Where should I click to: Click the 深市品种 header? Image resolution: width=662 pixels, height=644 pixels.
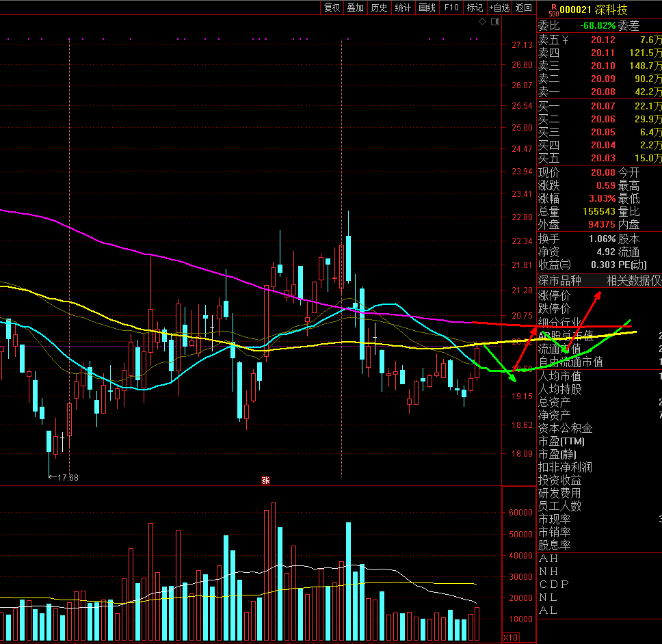coord(559,281)
